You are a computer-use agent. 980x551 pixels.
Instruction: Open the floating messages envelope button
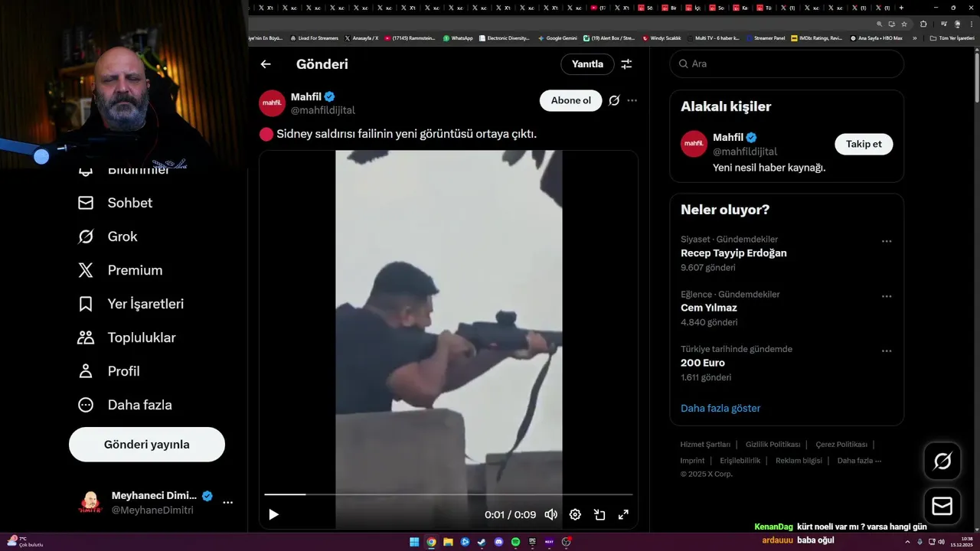coord(942,507)
